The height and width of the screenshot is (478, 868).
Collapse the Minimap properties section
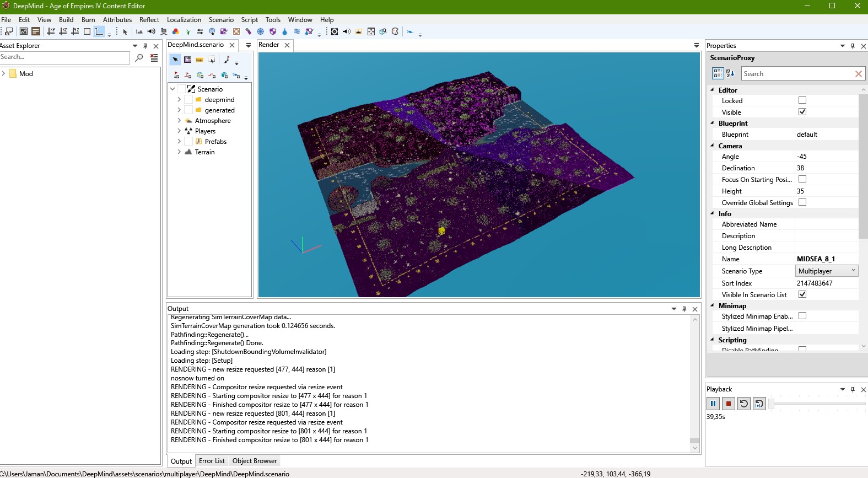pos(712,305)
